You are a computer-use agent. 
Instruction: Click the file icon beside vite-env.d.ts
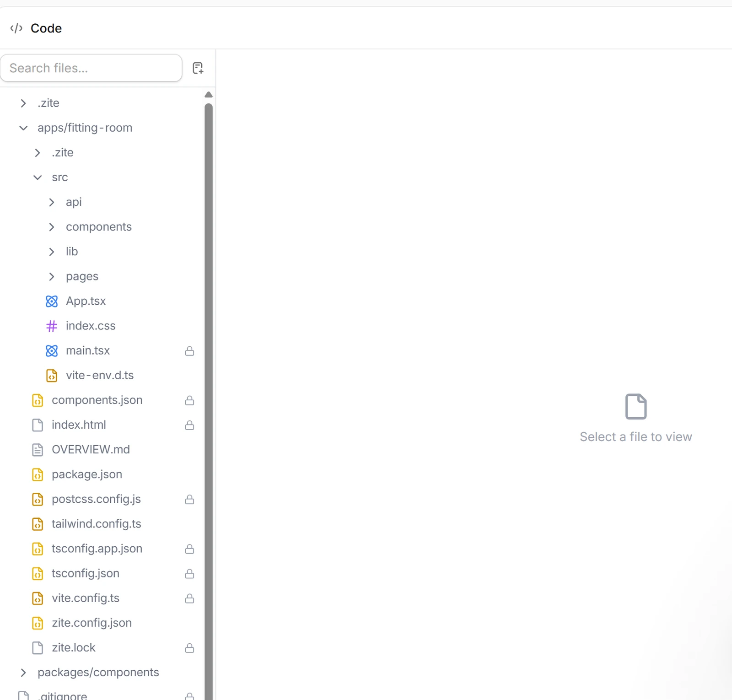52,376
